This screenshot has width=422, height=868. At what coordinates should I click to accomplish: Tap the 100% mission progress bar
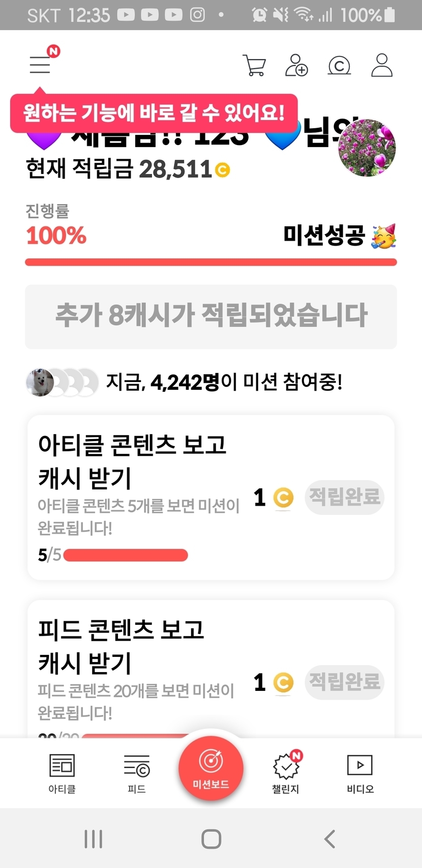(x=211, y=262)
